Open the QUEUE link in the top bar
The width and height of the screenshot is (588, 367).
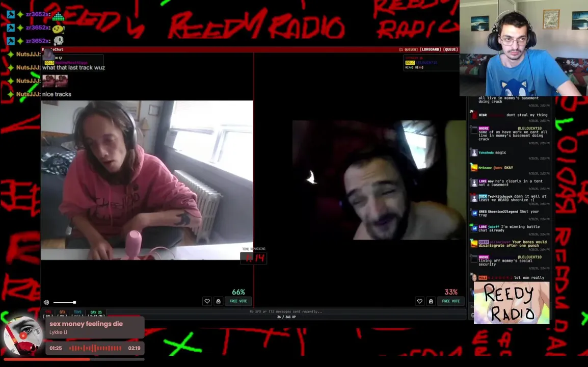450,49
